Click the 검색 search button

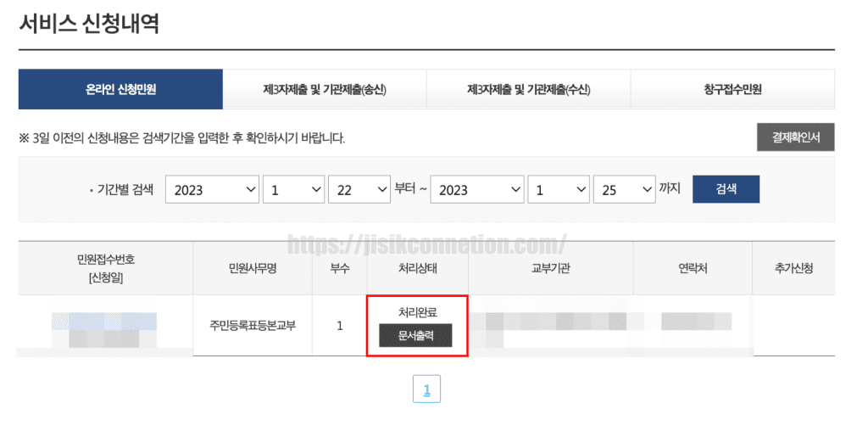click(x=726, y=189)
